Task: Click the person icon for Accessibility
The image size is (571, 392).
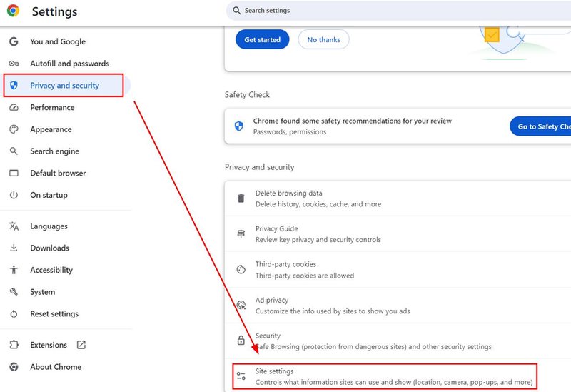Action: coord(14,270)
